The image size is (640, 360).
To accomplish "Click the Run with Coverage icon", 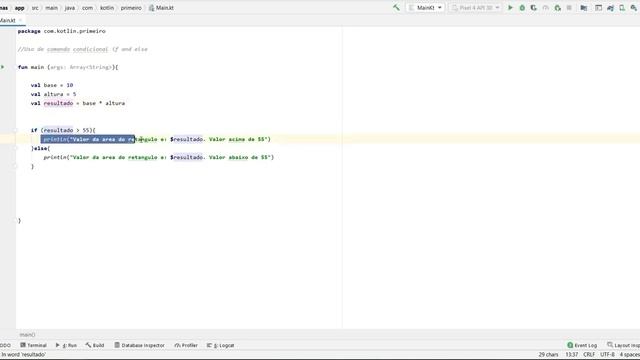I will coord(533,8).
